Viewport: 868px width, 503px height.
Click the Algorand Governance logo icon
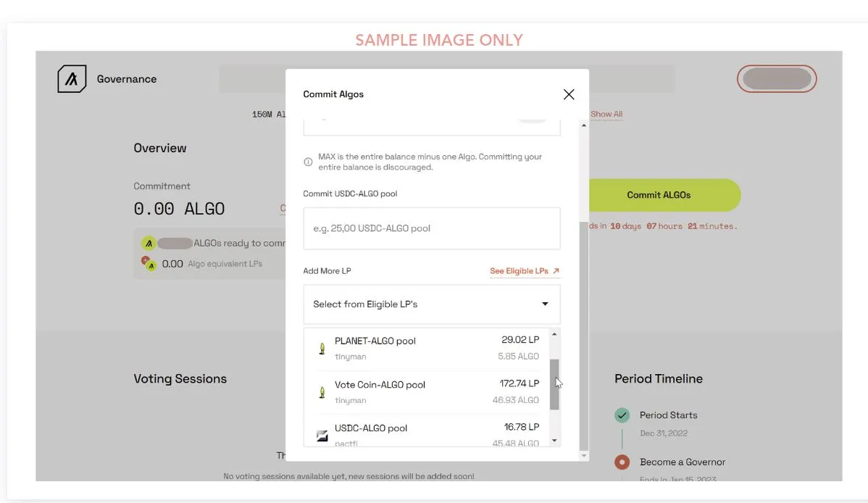(x=72, y=79)
